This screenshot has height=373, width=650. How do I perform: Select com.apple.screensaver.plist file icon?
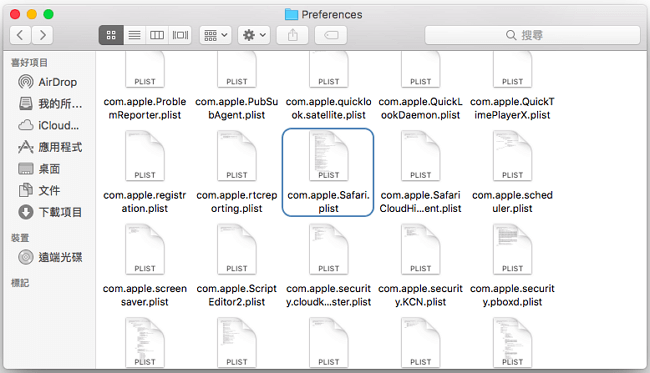point(145,249)
